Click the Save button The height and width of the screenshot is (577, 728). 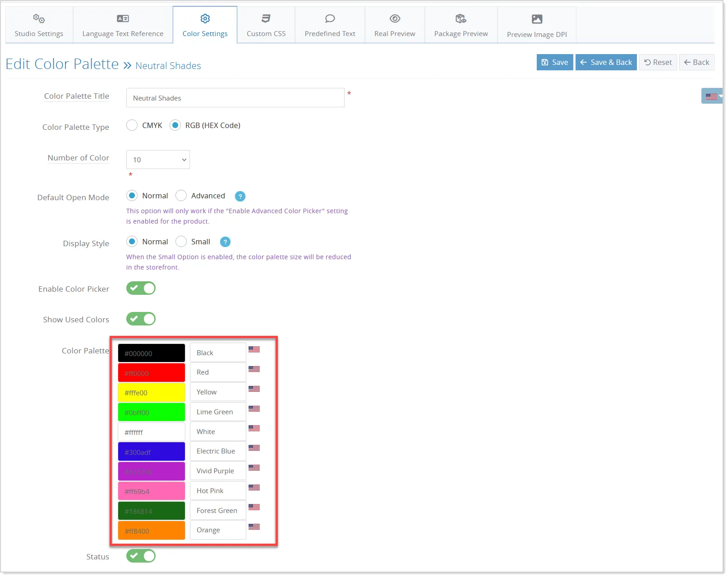pos(555,62)
